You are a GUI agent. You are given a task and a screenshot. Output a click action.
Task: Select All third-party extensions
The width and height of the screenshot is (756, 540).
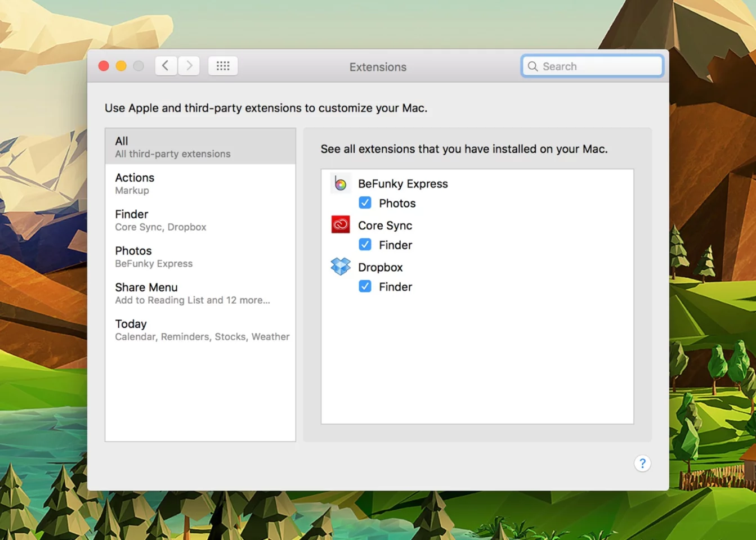pos(172,146)
